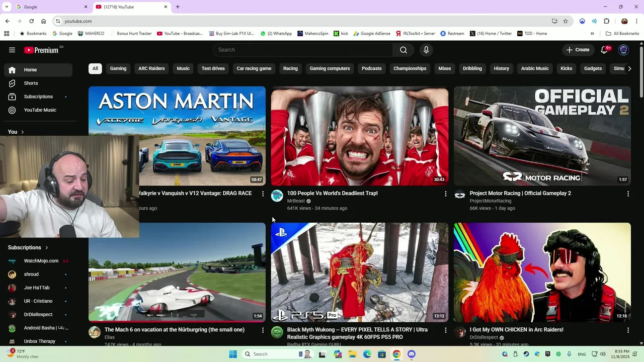Open DrDisRespect chicken video thumbnail
The image size is (644, 362).
coord(542,272)
